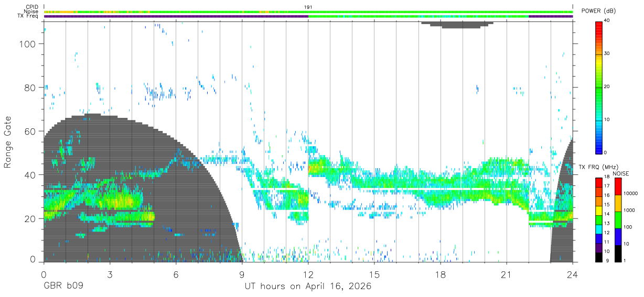Click the Noise row label at top left
Screen dimensions: 644x297
pos(31,12)
